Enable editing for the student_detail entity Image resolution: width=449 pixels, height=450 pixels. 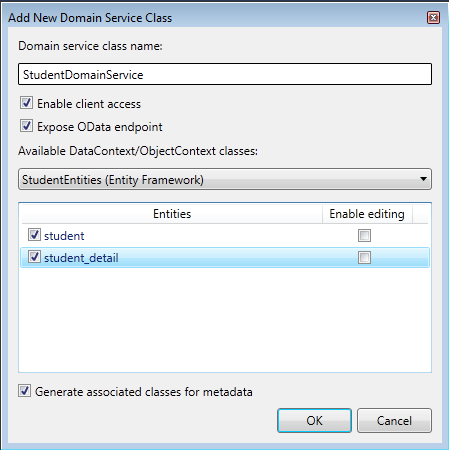[364, 257]
